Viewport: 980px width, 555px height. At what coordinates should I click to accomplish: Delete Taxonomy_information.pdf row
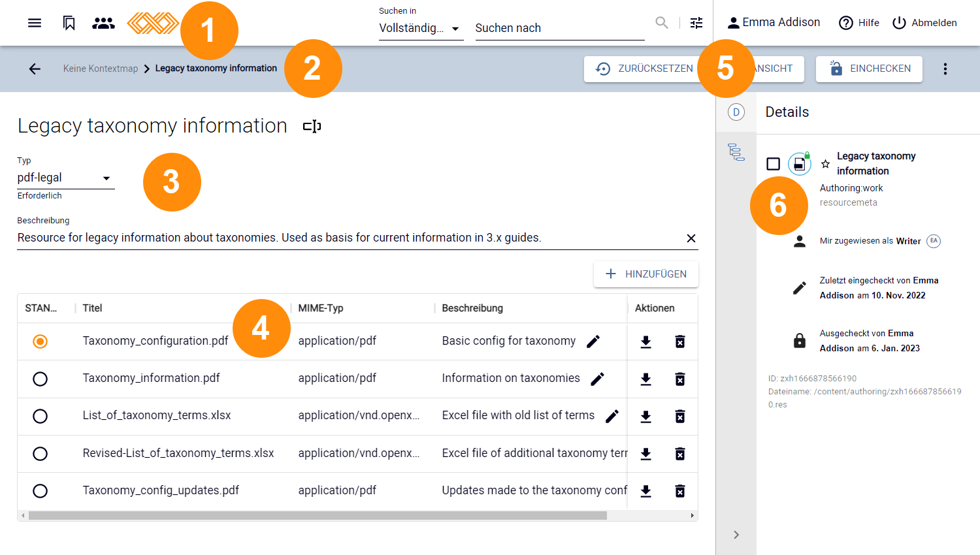click(x=680, y=379)
